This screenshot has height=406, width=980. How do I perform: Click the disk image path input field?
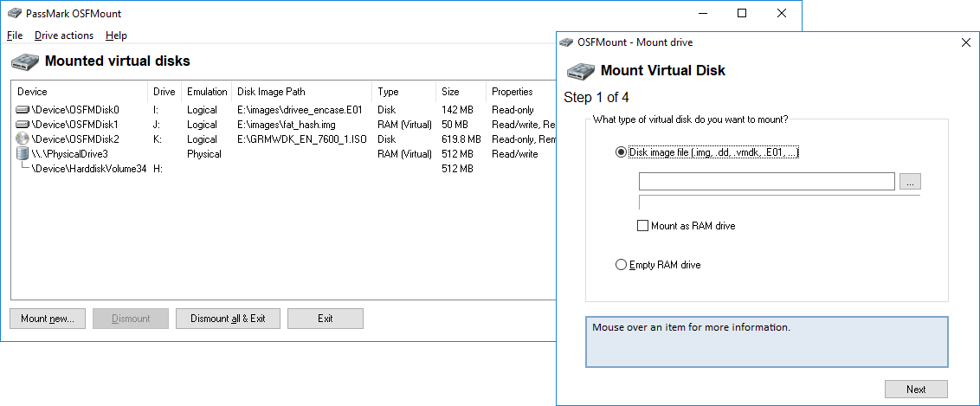pos(767,182)
